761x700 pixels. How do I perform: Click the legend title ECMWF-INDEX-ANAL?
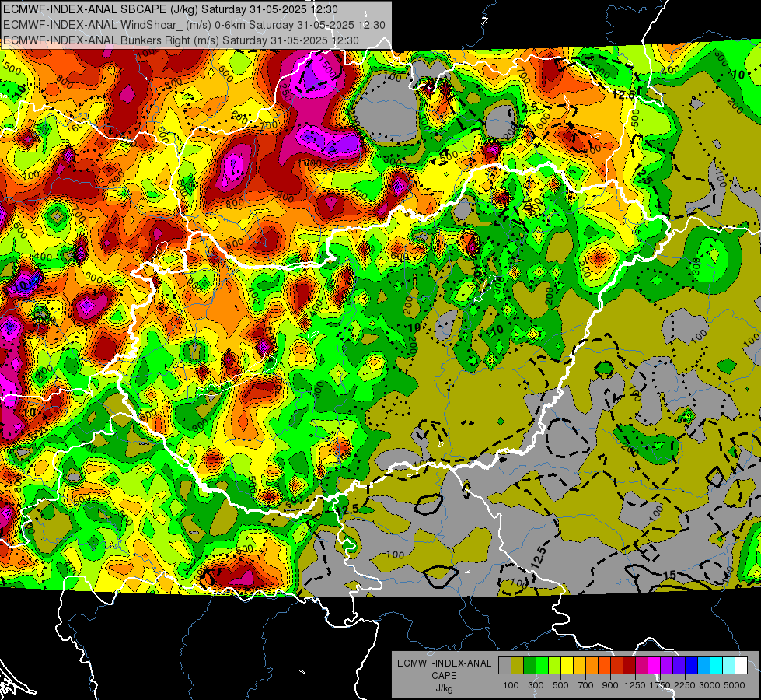(445, 663)
